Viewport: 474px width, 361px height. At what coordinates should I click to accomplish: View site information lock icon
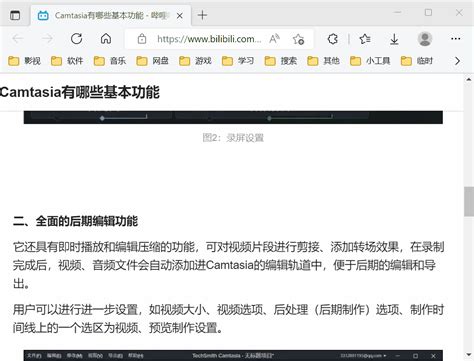pyautogui.click(x=142, y=39)
